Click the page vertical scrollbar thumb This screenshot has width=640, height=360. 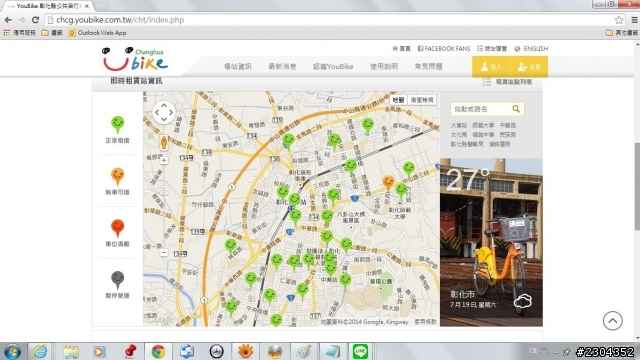coord(637,187)
